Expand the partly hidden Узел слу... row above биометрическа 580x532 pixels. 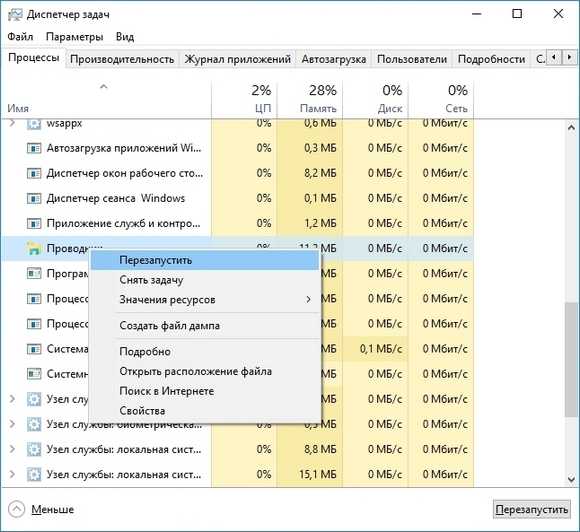coord(12,399)
